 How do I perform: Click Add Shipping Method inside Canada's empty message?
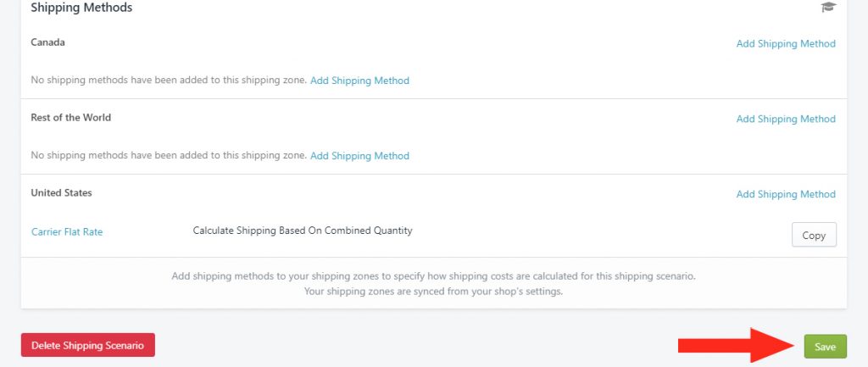pos(359,81)
